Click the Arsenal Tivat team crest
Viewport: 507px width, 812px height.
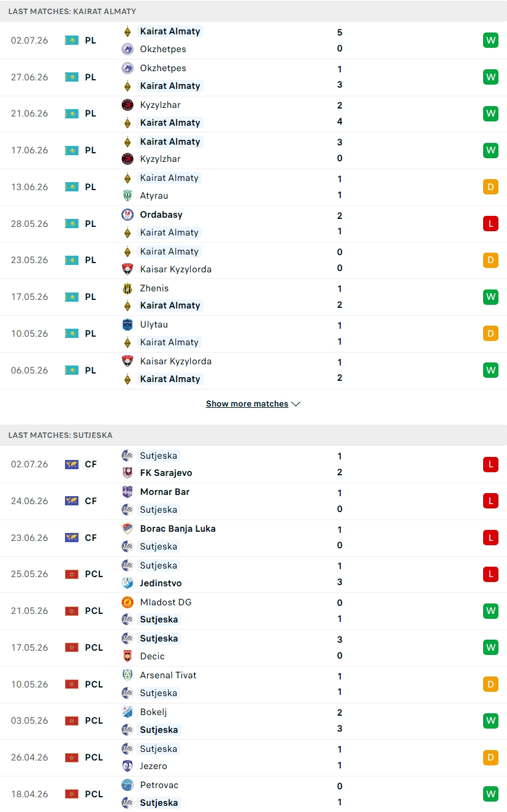[x=128, y=675]
